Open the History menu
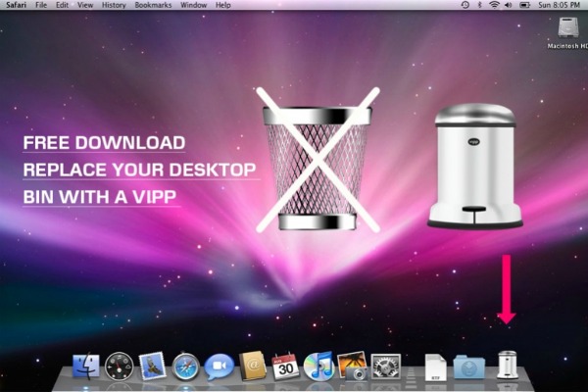Screen dimensions: 588x392 114,5
